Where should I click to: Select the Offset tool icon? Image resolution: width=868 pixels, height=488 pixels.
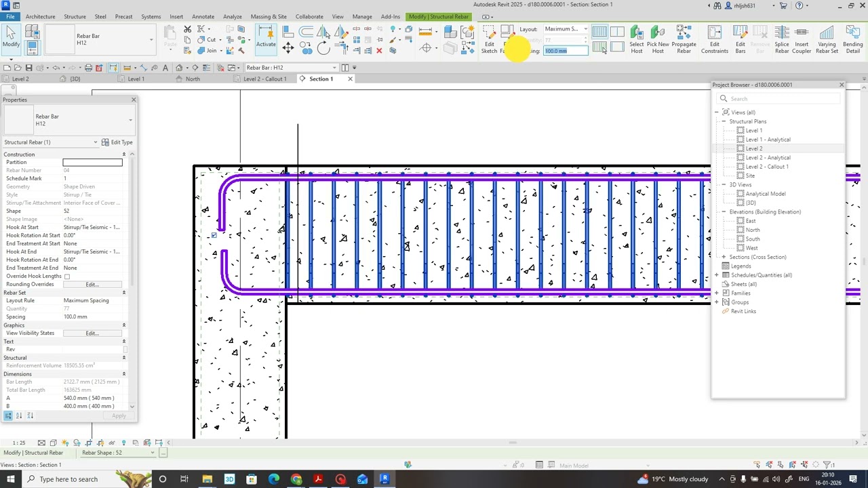[306, 31]
